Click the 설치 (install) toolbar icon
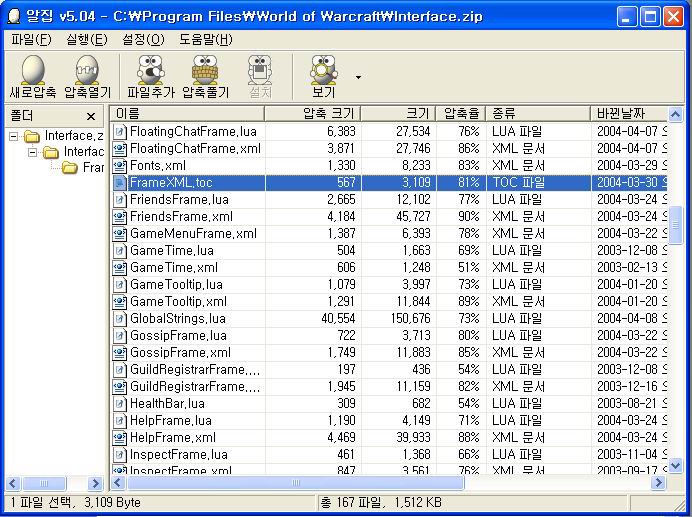The image size is (692, 517). (x=260, y=70)
